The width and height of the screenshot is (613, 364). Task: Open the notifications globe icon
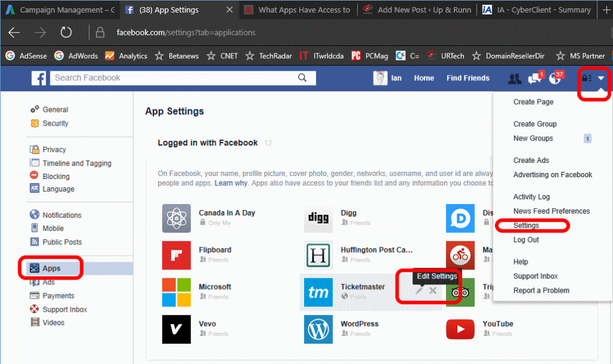tap(556, 78)
